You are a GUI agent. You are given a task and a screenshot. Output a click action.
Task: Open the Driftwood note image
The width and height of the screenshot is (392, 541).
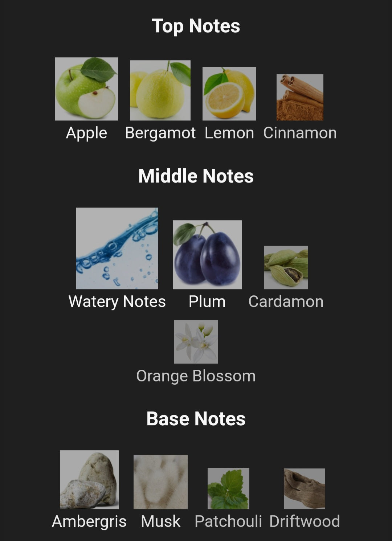[304, 488]
